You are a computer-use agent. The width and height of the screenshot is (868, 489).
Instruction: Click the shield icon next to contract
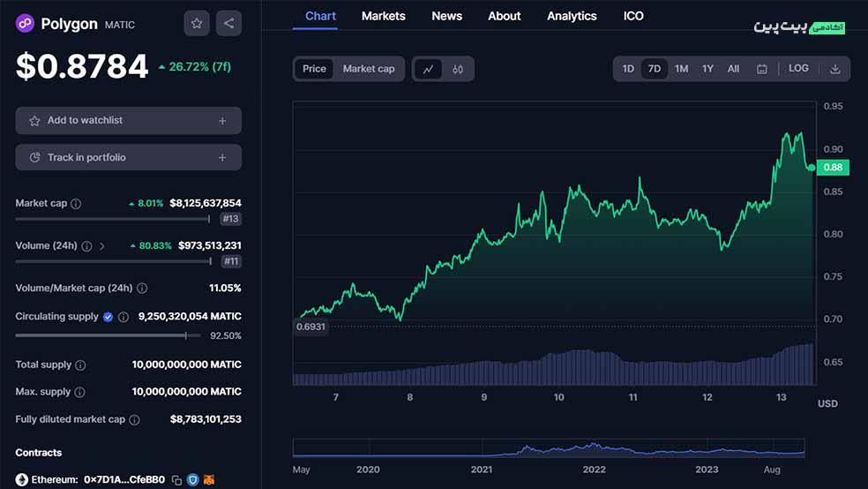point(192,479)
